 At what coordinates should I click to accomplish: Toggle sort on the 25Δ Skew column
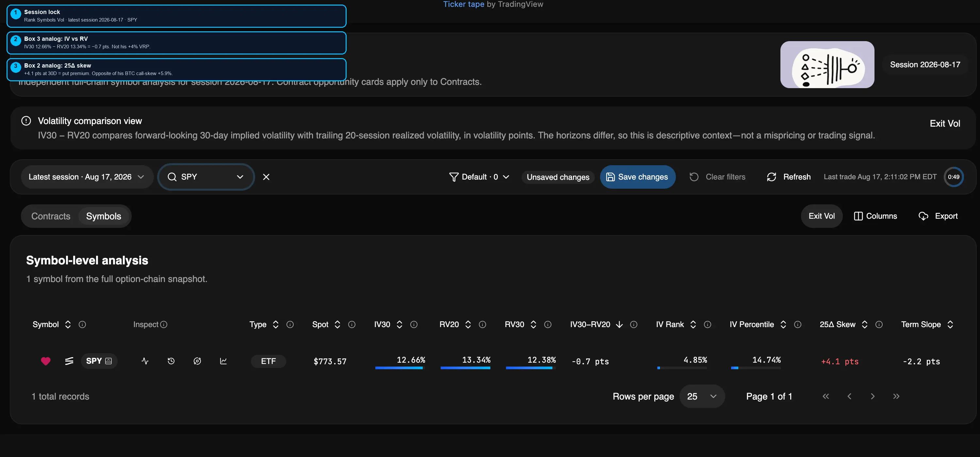[865, 324]
